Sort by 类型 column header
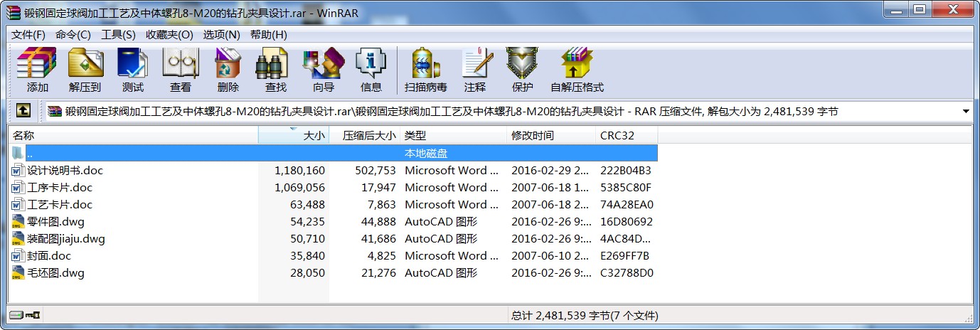980x330 pixels. (x=454, y=135)
